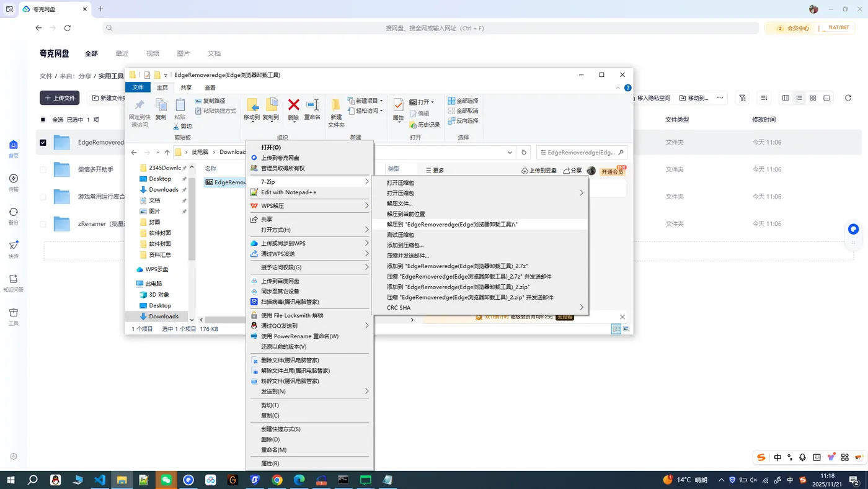Uncheck the EdgeRemoveredge folder checkbox in Quark
The image size is (868, 489).
coord(43,142)
